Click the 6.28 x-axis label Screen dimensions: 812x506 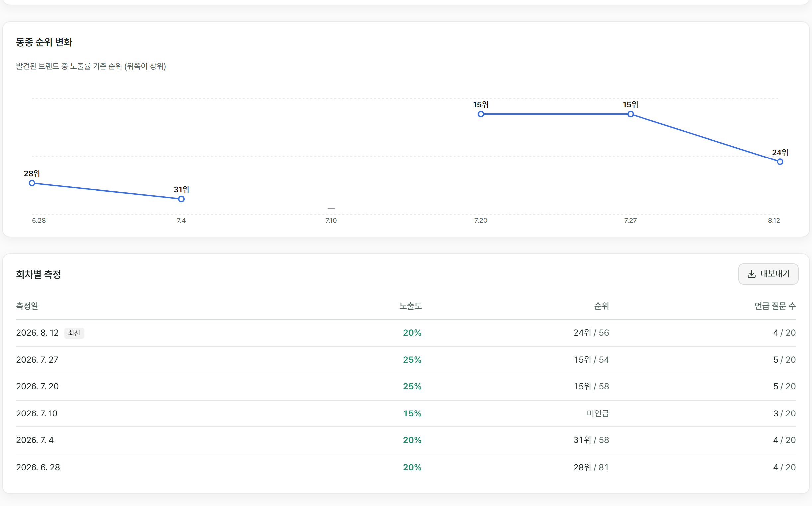click(39, 221)
